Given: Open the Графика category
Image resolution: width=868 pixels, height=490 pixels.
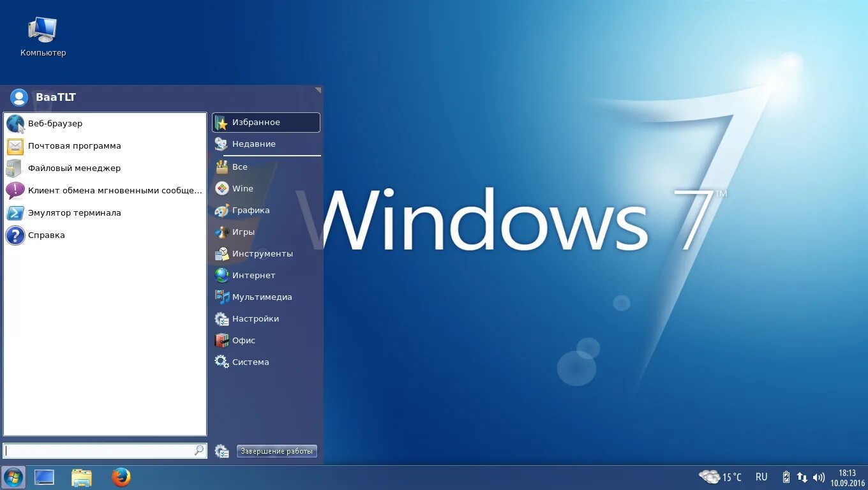Looking at the screenshot, I should tap(266, 211).
